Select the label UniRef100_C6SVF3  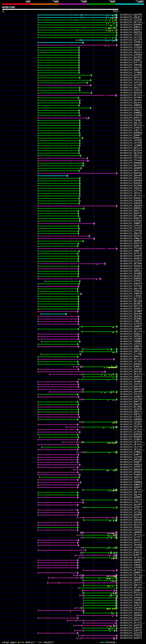[x=131, y=50]
